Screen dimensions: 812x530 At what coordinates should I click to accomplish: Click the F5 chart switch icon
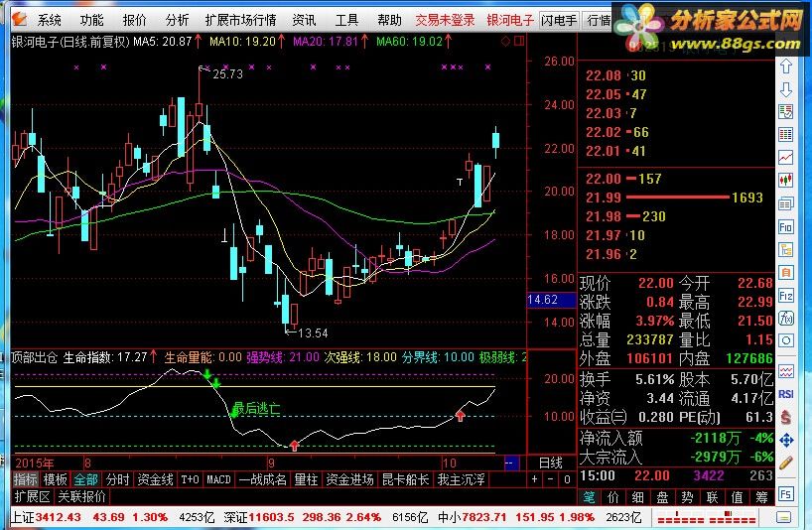786,493
